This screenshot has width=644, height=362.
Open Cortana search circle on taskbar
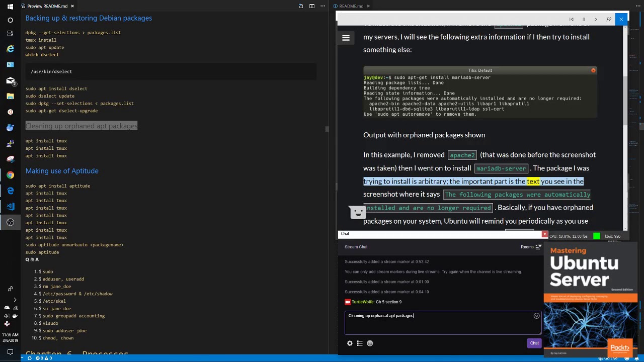pos(10,20)
